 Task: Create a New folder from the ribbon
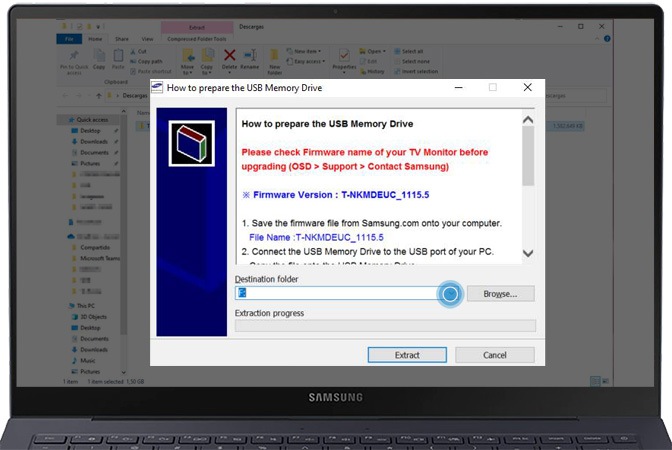click(x=274, y=62)
